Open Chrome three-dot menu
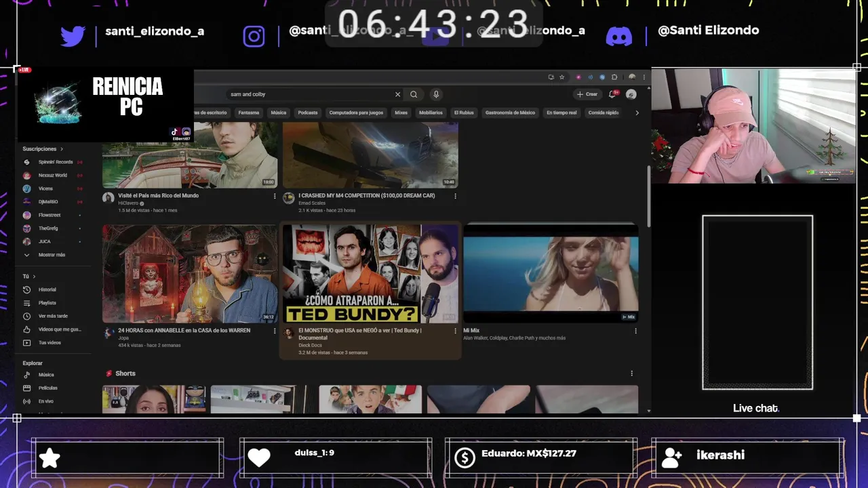 click(x=644, y=77)
